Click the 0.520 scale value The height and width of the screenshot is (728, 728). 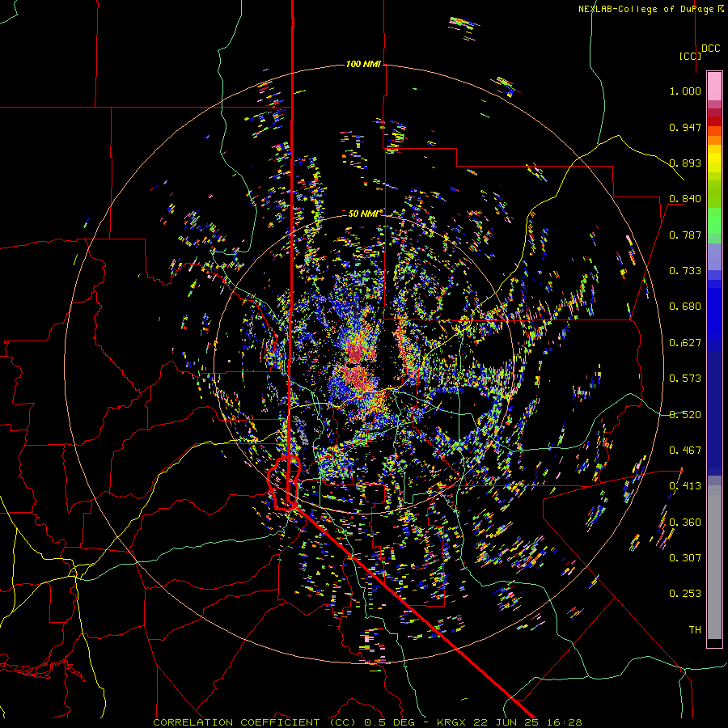point(685,414)
